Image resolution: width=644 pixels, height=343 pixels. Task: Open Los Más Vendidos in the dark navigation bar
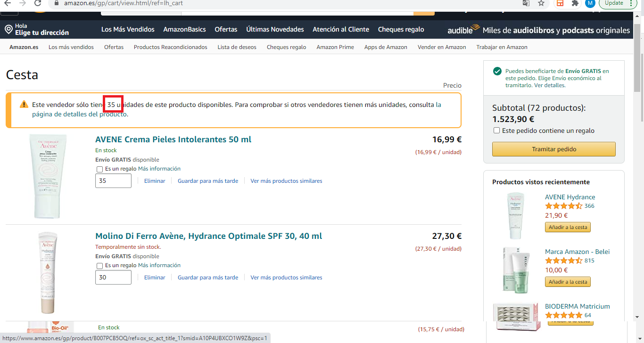pos(128,29)
